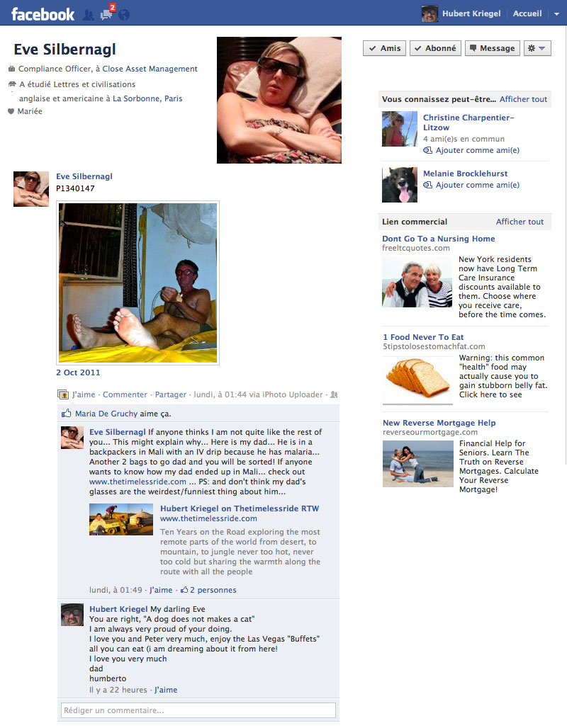
Task: Click Afficher tout for Lien commercial
Action: [520, 222]
